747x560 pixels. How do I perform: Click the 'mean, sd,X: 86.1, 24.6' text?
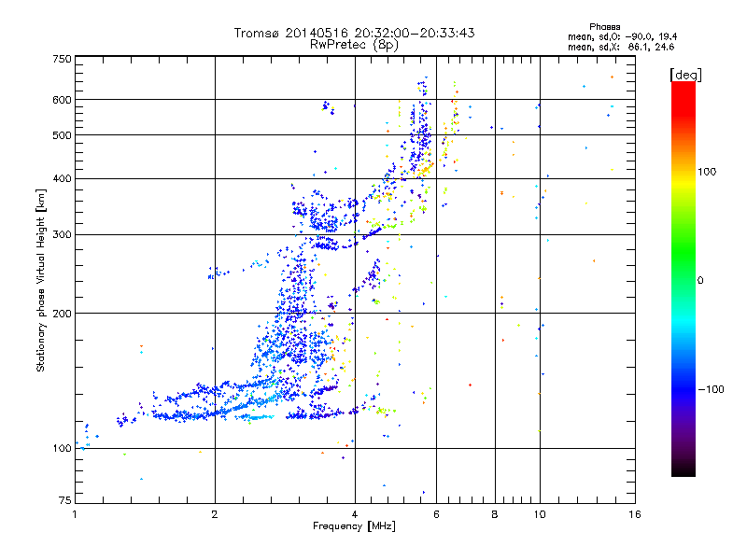pyautogui.click(x=621, y=47)
